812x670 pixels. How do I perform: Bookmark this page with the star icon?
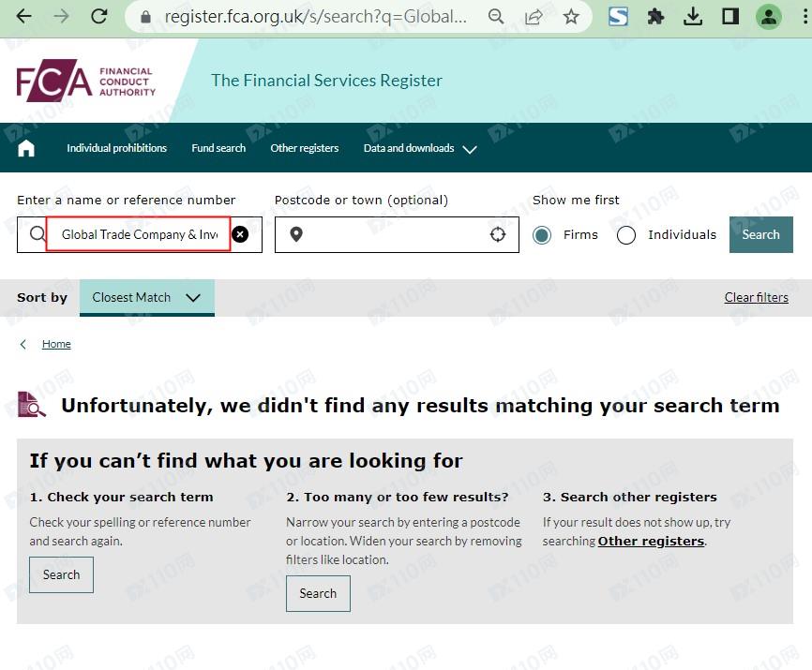click(571, 17)
